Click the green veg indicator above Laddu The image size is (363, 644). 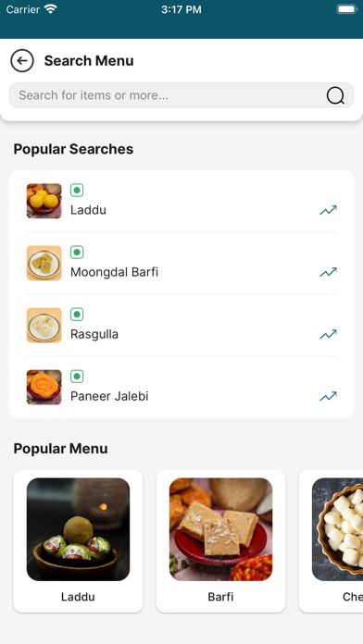[77, 191]
